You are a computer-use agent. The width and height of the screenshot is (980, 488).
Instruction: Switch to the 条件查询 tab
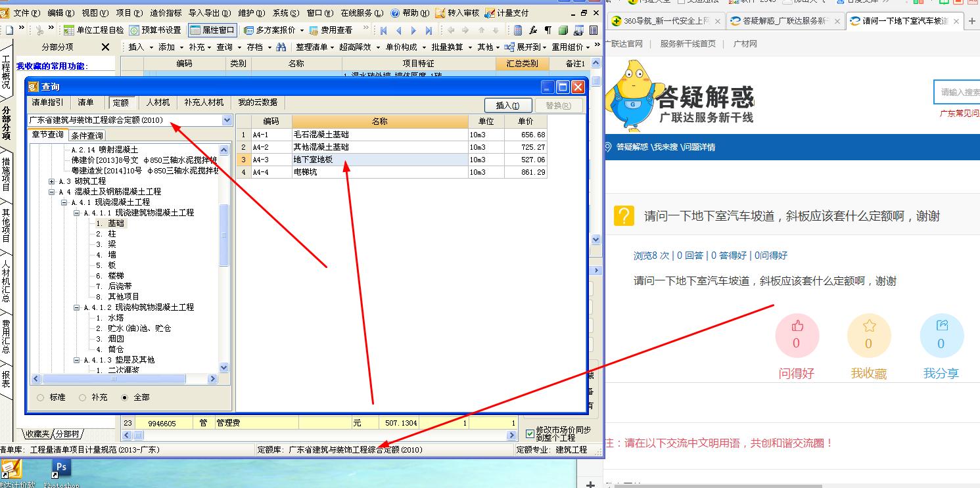(x=87, y=135)
